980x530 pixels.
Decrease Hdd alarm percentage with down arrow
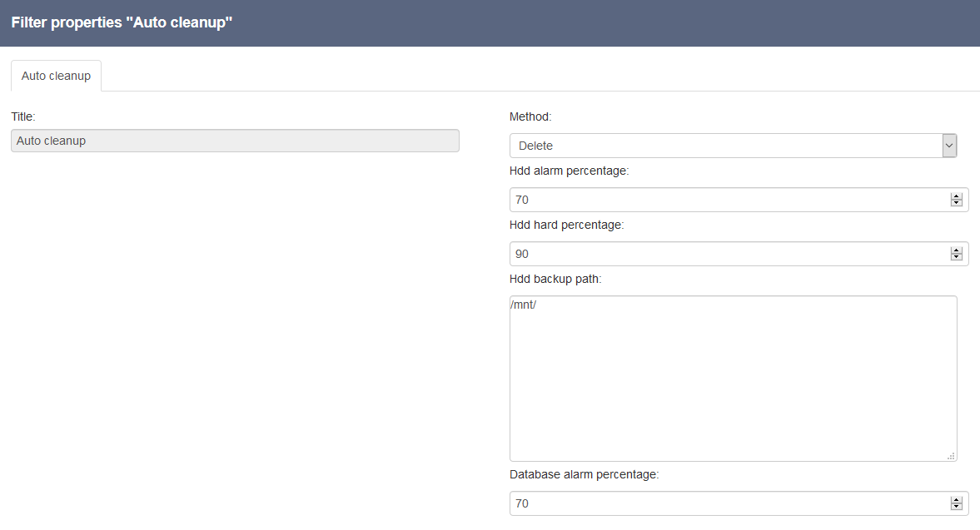[956, 204]
